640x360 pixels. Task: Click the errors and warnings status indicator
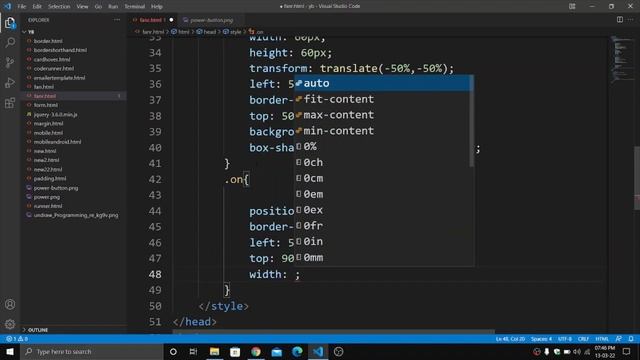(x=17, y=339)
